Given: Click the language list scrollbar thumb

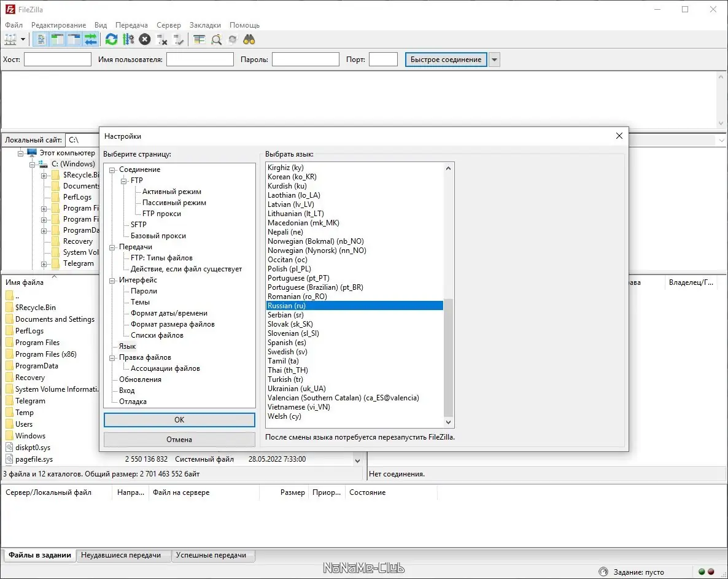Looking at the screenshot, I should click(x=448, y=357).
